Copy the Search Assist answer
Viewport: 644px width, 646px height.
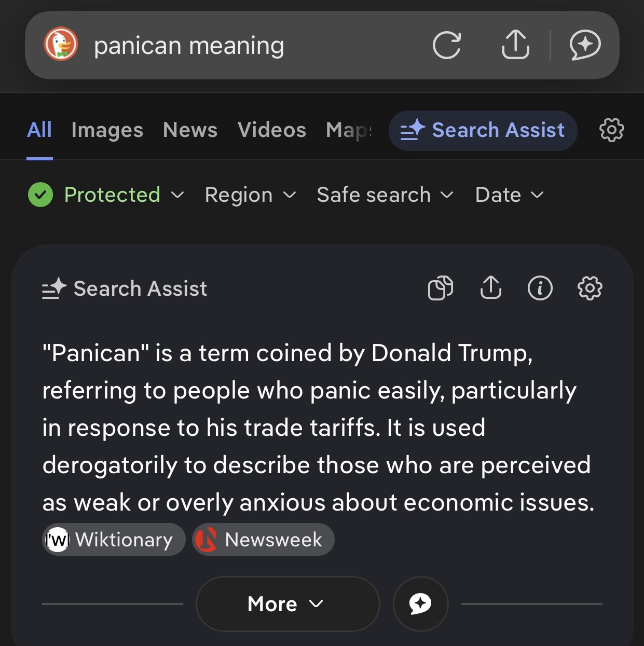click(x=440, y=288)
